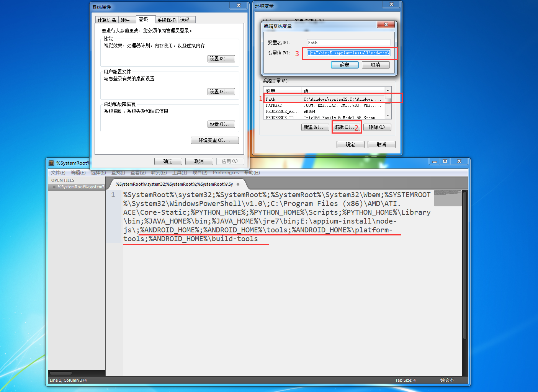Close the 环境变量 window

391,4
